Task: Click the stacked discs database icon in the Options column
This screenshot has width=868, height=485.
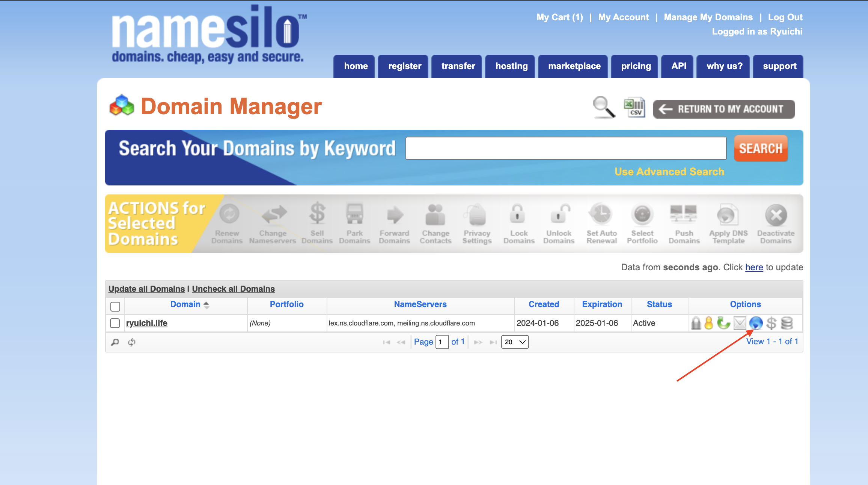Action: click(x=787, y=323)
